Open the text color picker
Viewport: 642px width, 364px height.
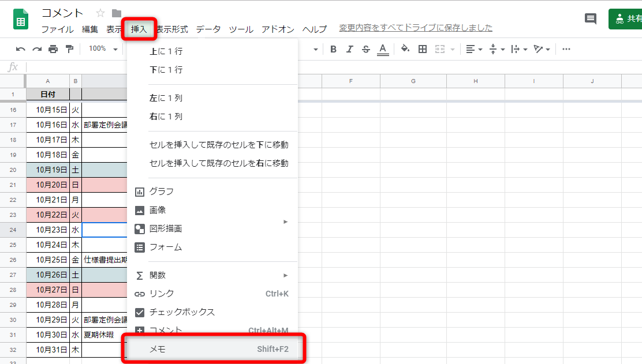point(382,49)
